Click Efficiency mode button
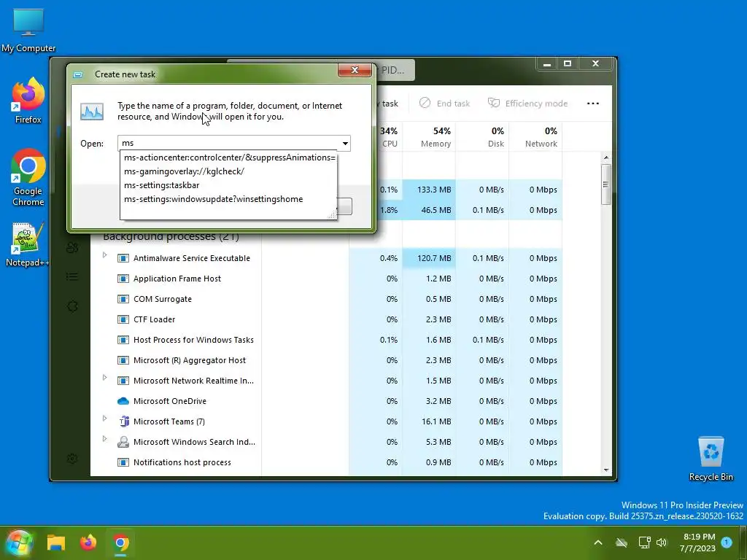Viewport: 747px width, 560px height. click(528, 104)
